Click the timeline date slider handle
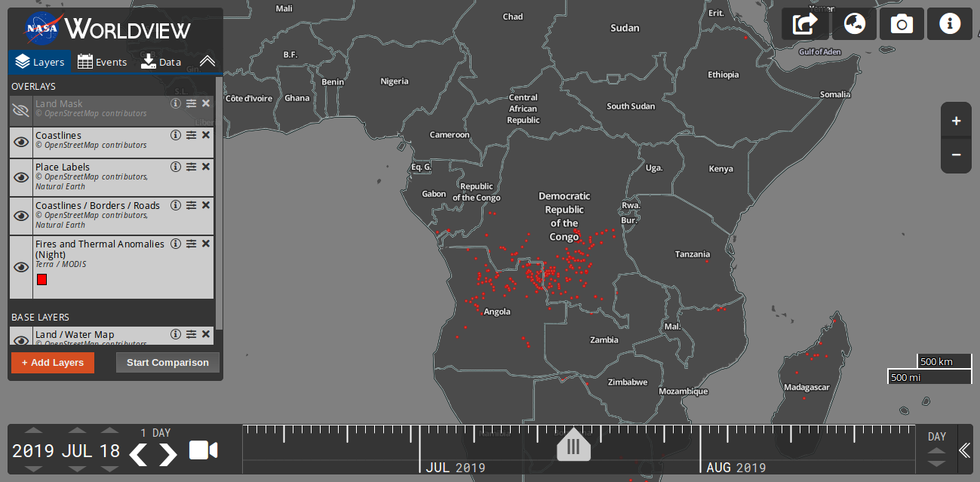980x482 pixels. 573,447
